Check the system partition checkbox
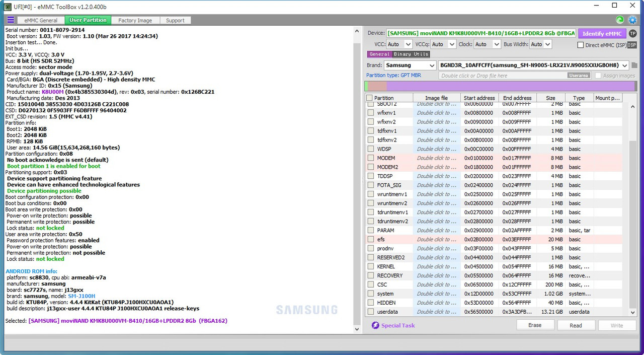The height and width of the screenshot is (355, 644). coord(371,294)
